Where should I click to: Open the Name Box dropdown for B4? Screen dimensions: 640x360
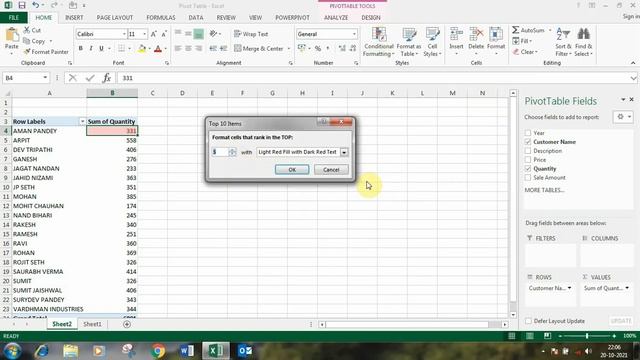coord(45,78)
